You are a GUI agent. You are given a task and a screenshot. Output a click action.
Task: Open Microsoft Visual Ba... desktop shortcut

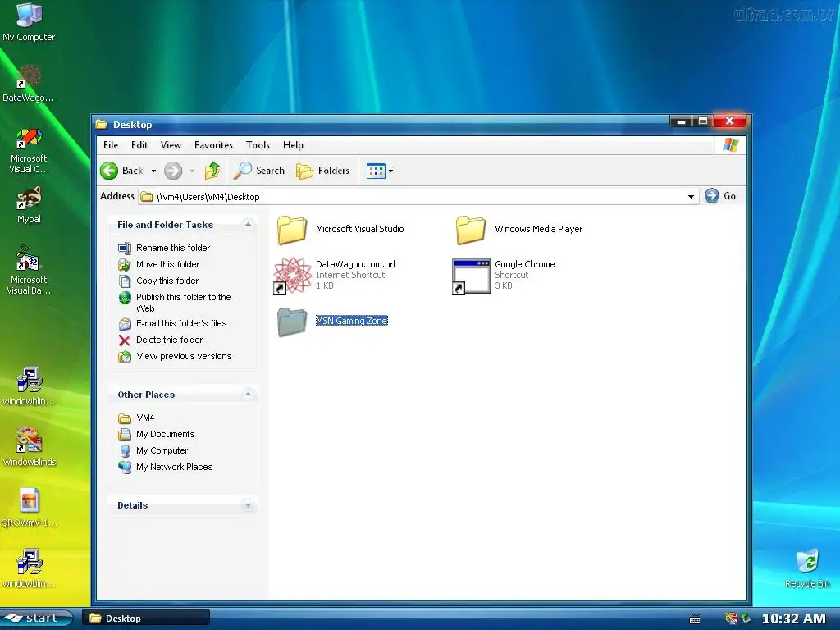click(29, 271)
